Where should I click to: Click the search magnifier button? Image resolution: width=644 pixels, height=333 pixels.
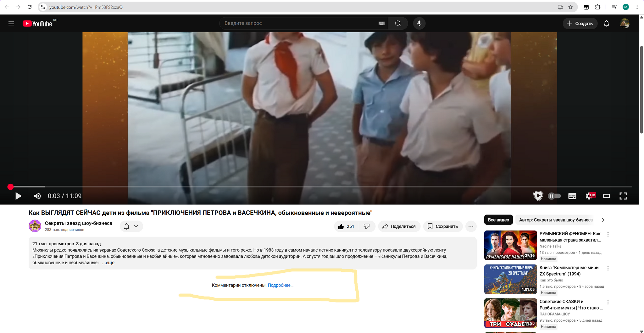coord(398,23)
